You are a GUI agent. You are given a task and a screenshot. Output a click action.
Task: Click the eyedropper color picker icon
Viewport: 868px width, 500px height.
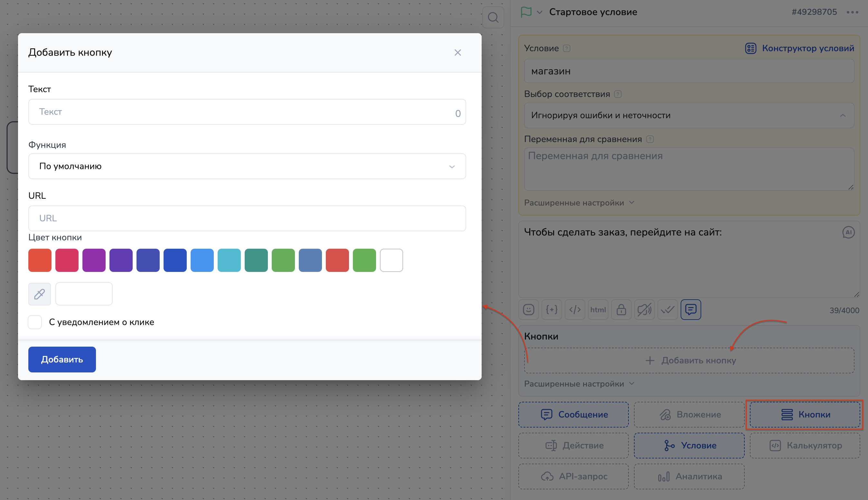point(40,294)
